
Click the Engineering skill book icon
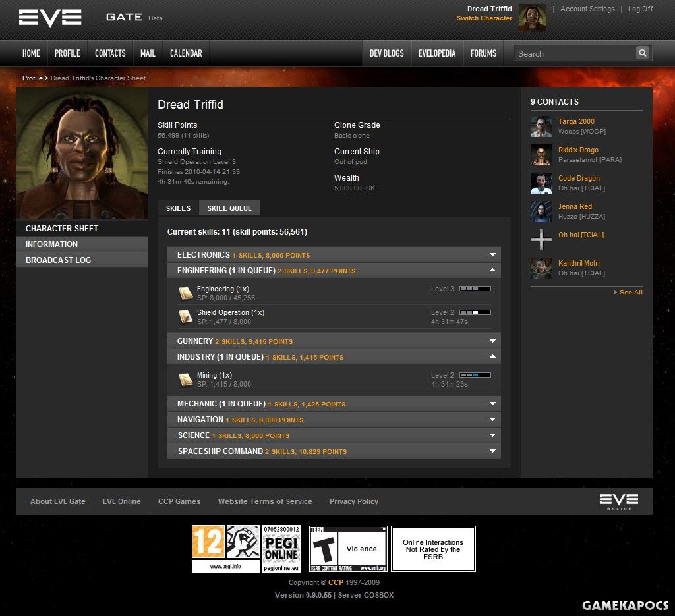pos(185,293)
